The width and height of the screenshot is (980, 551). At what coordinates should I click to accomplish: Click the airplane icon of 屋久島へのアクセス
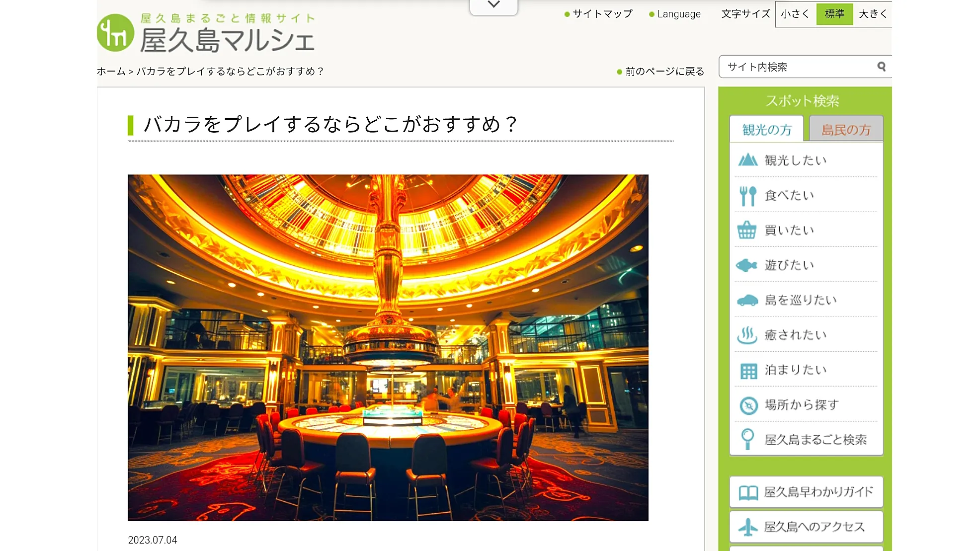[747, 527]
